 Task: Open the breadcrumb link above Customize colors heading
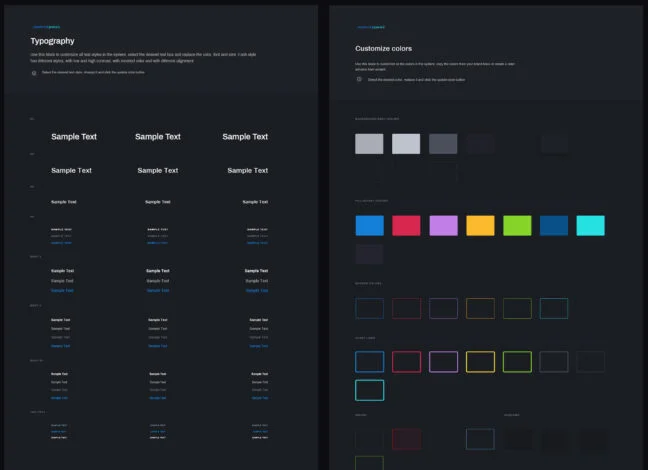(371, 27)
